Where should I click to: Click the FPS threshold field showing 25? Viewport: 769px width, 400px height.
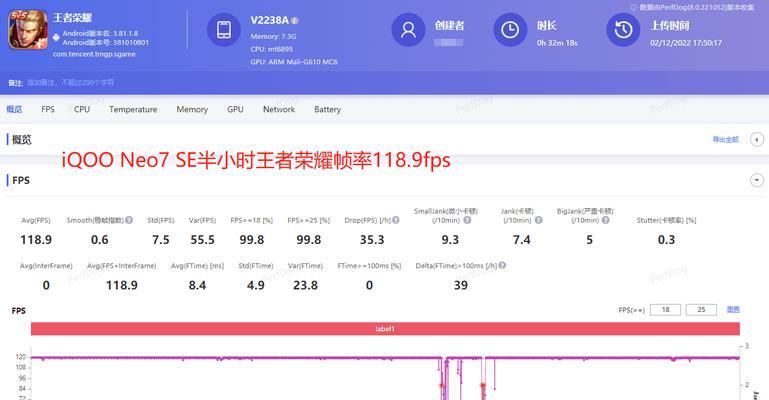point(701,309)
